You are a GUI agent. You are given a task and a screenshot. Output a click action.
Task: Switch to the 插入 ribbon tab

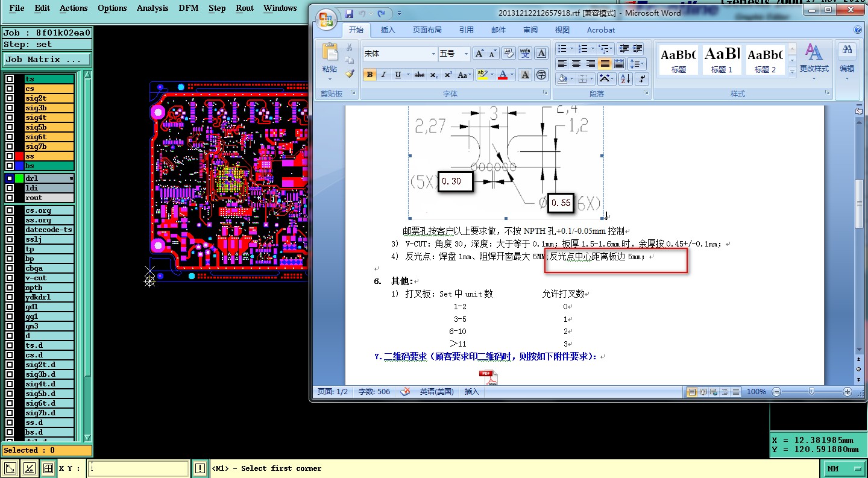point(388,30)
